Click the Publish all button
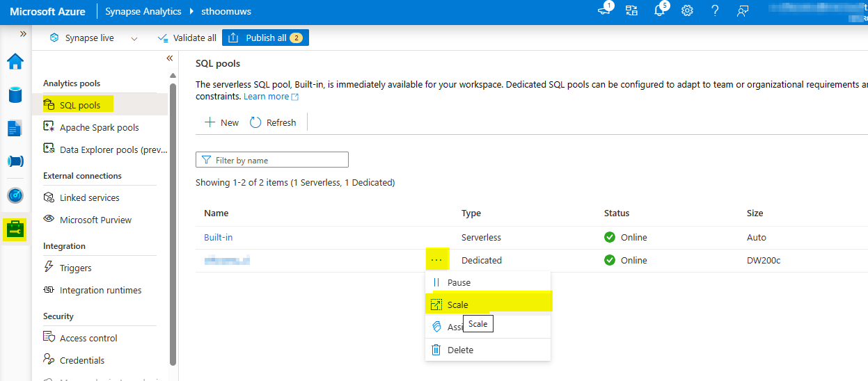The image size is (868, 381). [265, 38]
